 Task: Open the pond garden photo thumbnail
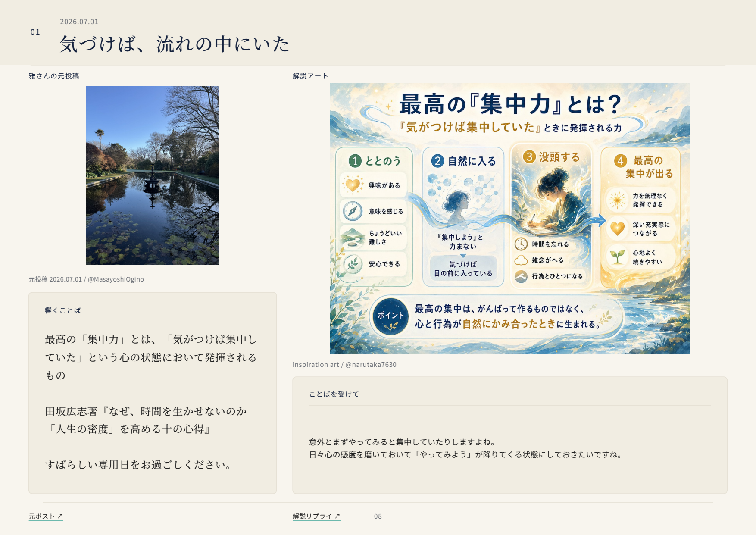(153, 175)
